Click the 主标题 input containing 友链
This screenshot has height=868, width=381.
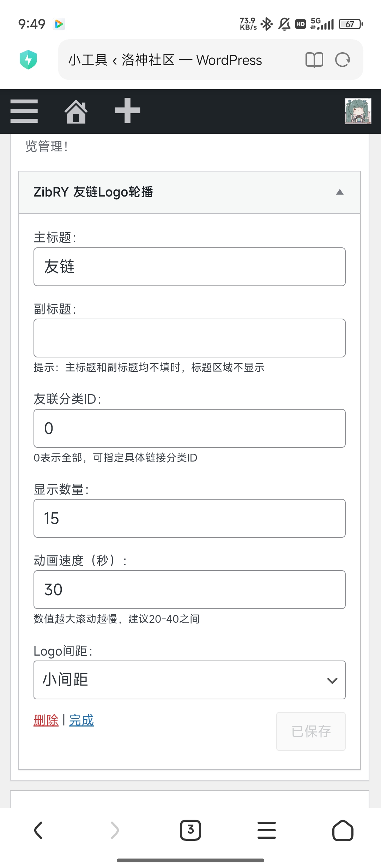point(189,267)
